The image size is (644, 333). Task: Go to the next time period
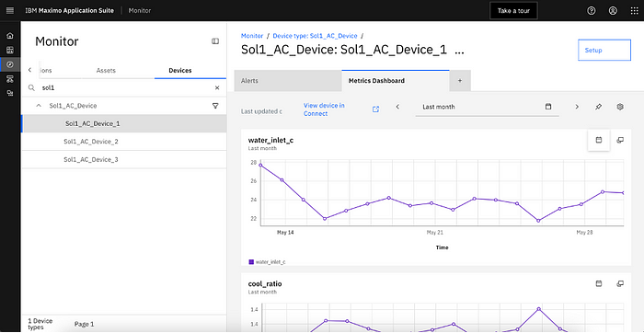577,107
